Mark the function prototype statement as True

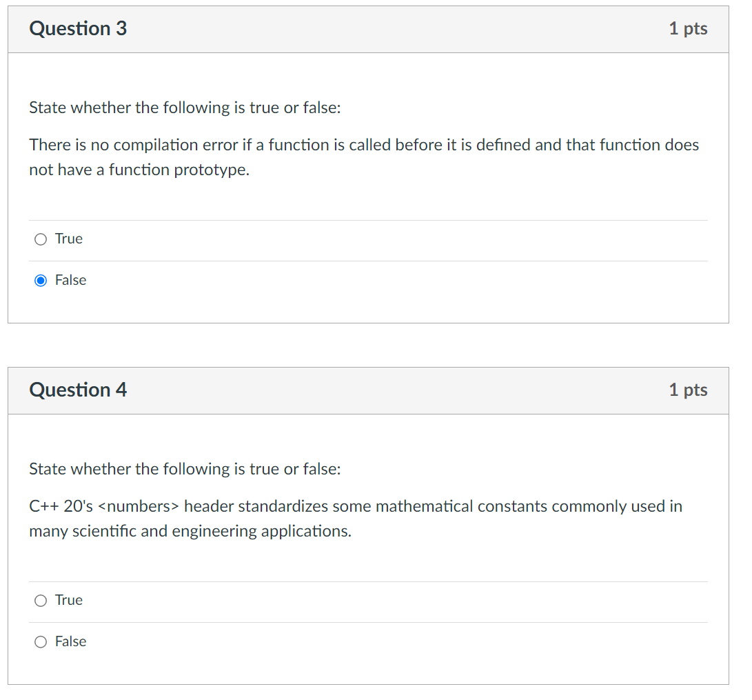41,239
